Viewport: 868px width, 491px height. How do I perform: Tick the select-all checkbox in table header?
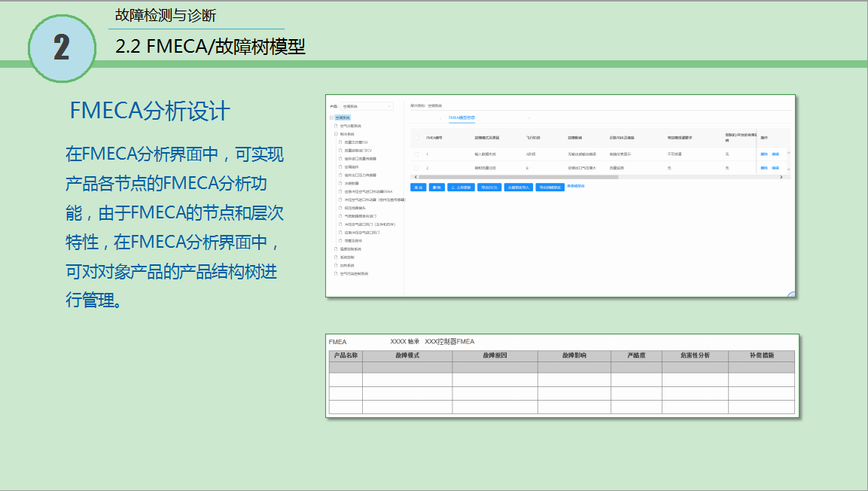point(416,138)
